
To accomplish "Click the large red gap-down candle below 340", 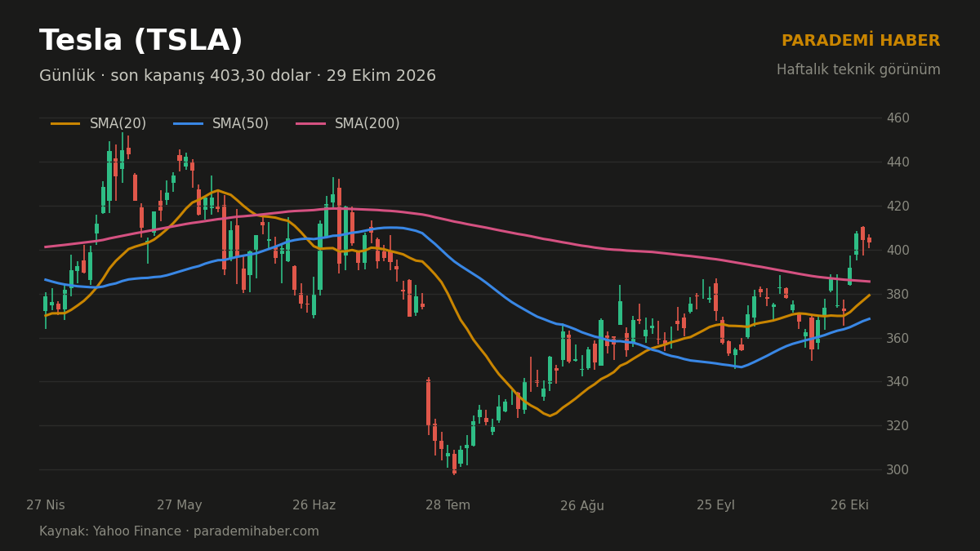I will coord(428,402).
